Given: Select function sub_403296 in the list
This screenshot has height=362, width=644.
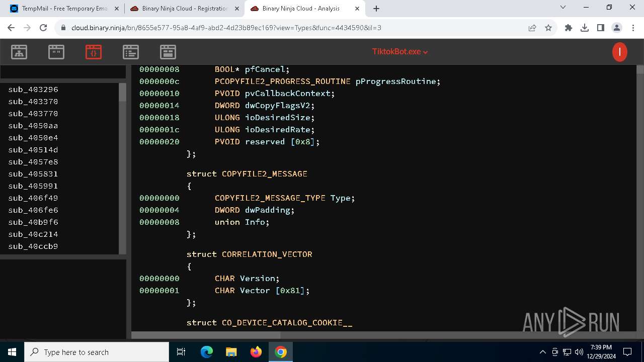Looking at the screenshot, I should pos(33,89).
